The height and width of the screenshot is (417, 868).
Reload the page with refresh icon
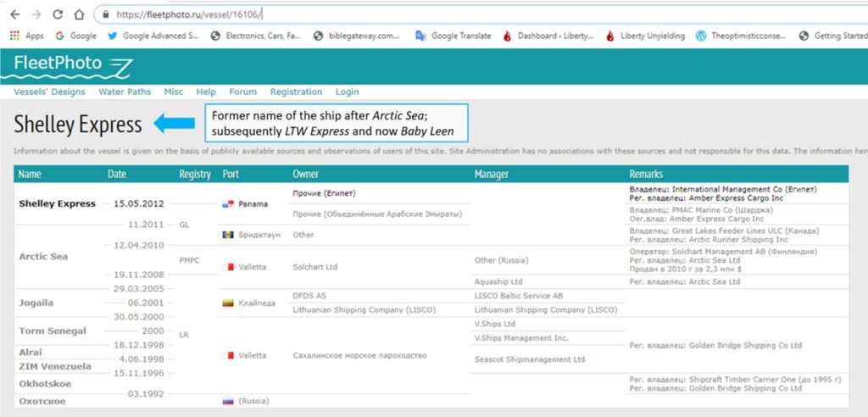pyautogui.click(x=58, y=14)
